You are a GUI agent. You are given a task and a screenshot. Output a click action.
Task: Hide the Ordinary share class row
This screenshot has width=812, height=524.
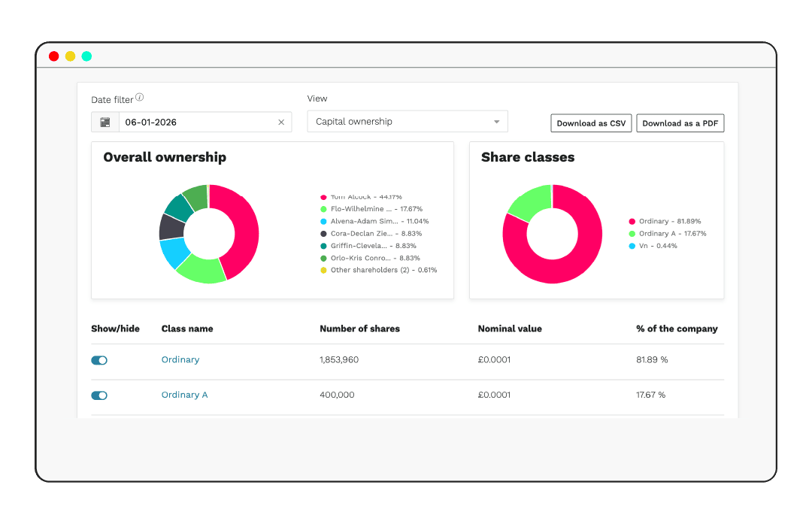click(x=99, y=360)
